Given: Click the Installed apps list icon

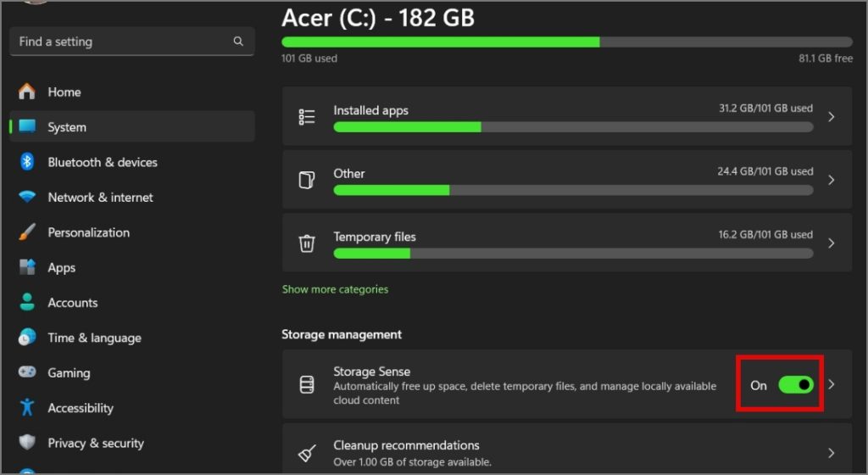Looking at the screenshot, I should point(307,117).
